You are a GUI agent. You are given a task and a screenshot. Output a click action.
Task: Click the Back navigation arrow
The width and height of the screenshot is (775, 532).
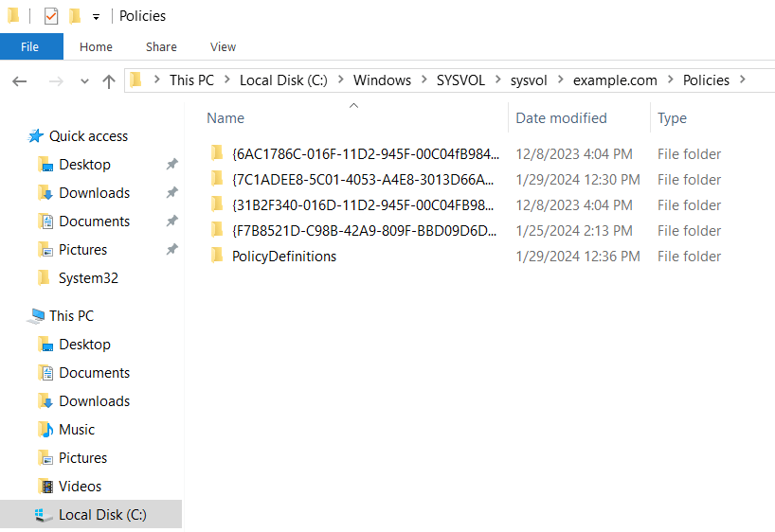click(20, 80)
